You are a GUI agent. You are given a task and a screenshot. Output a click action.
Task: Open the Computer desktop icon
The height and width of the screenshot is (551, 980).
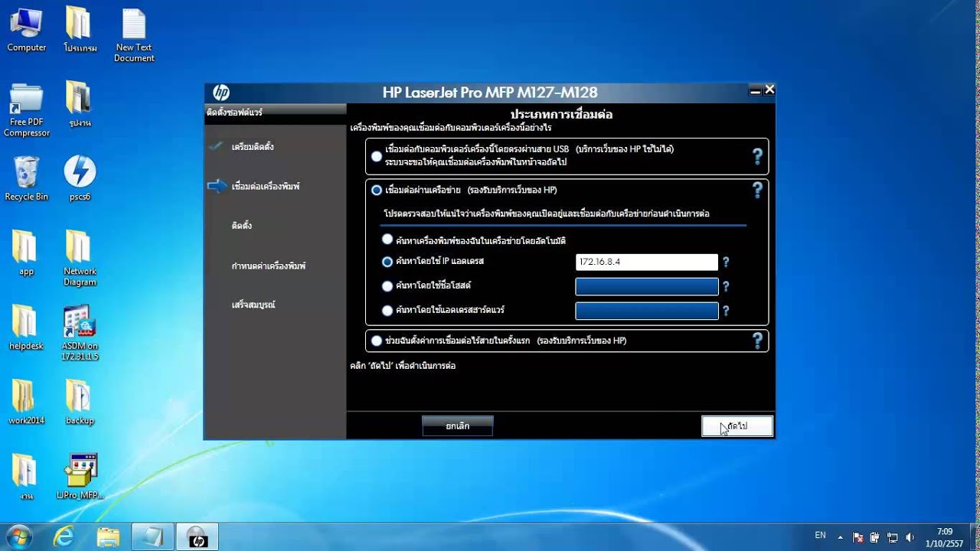point(27,29)
